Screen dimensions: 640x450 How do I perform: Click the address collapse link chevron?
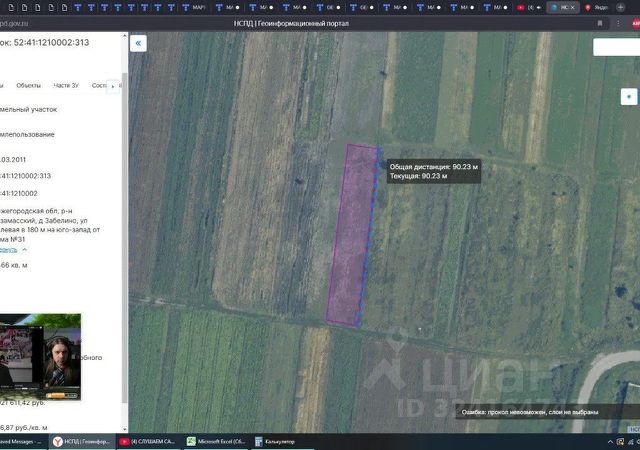(24, 250)
